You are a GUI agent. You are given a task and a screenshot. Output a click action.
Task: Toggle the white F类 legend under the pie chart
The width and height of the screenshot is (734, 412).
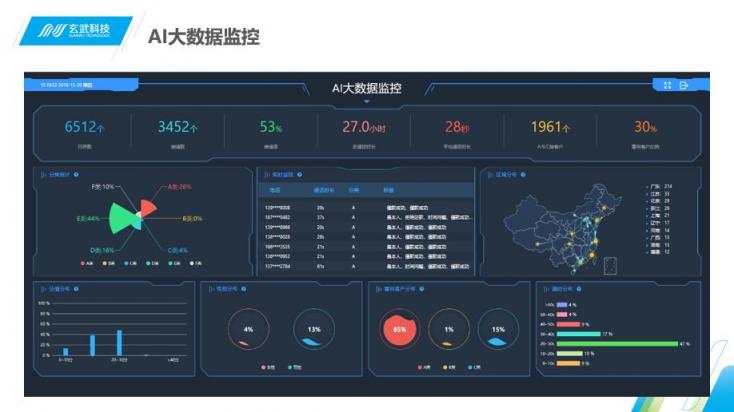coord(196,264)
